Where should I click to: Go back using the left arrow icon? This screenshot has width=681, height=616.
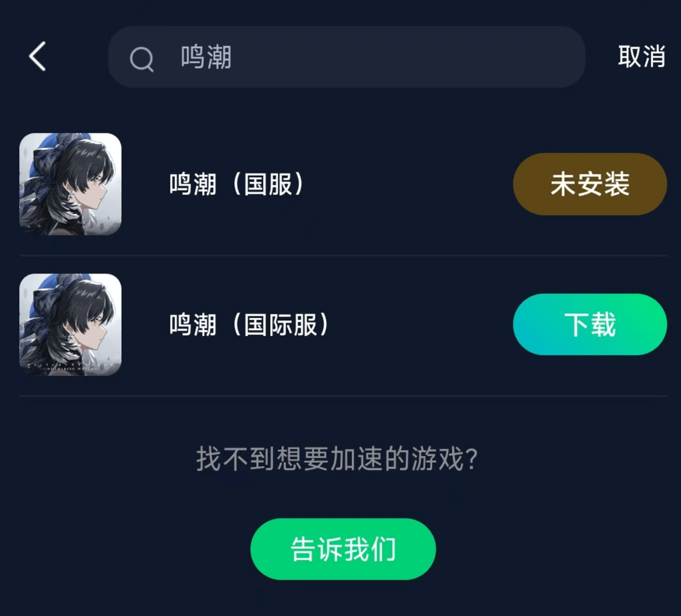point(37,57)
